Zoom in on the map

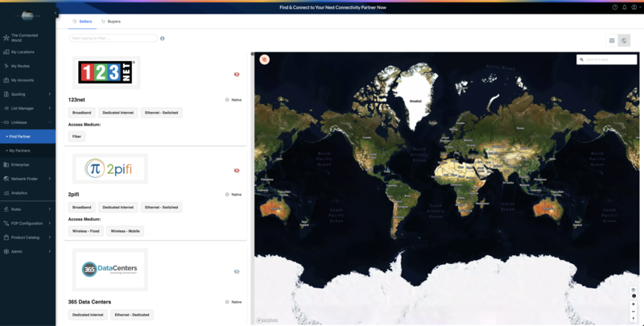tap(634, 304)
